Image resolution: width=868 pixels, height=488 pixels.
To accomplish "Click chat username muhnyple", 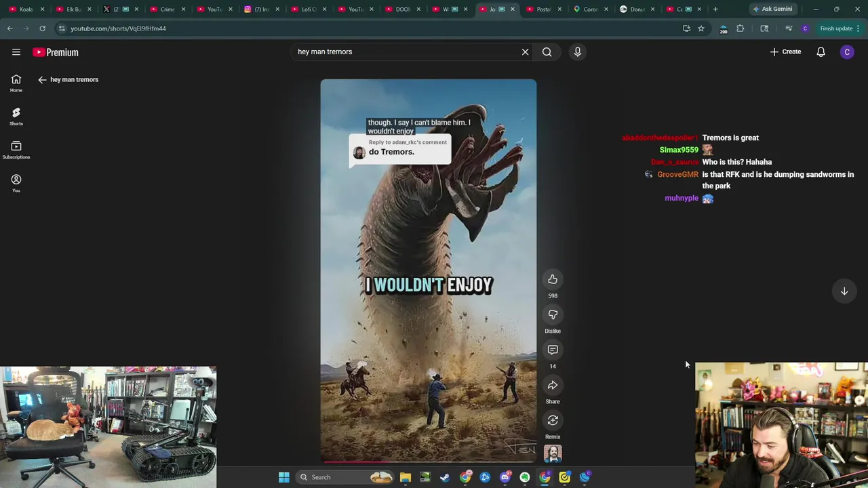I will (x=682, y=199).
